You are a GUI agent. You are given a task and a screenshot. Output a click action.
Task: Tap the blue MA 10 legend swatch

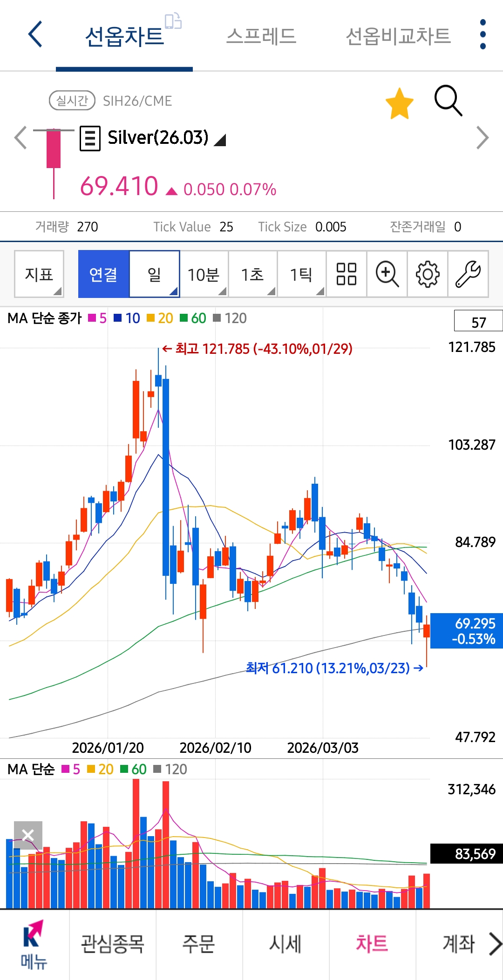[x=118, y=318]
